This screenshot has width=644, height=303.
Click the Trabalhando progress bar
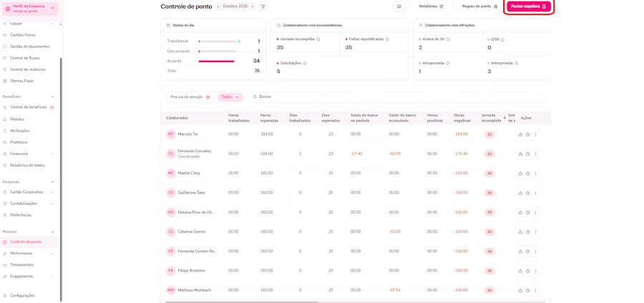coord(218,41)
